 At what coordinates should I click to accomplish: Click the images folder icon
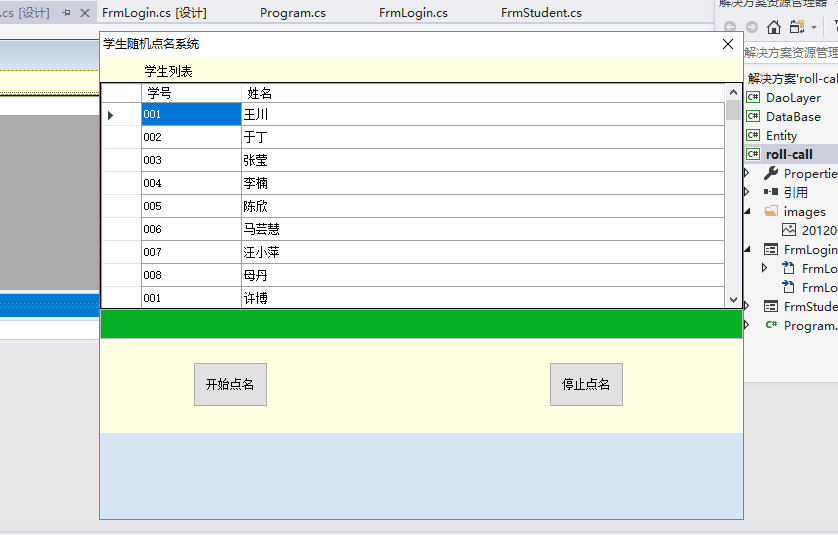[x=771, y=211]
